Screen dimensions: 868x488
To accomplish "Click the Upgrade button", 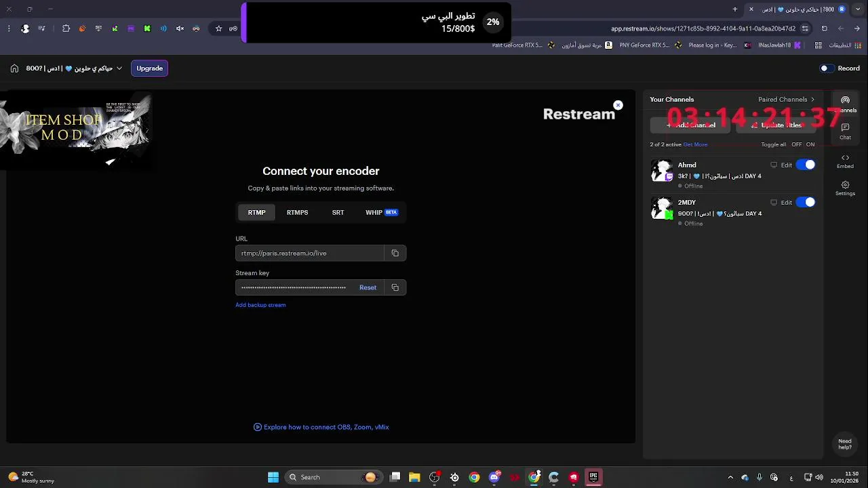I will point(149,68).
